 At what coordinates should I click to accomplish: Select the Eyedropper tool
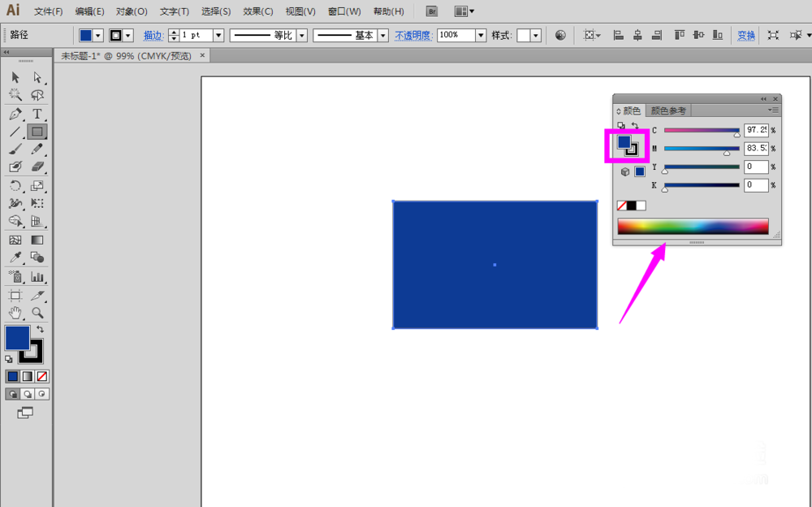tap(15, 258)
